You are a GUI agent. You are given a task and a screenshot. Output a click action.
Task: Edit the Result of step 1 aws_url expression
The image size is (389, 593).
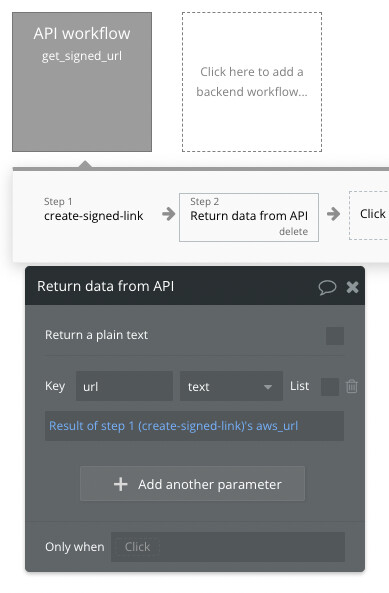(x=194, y=426)
